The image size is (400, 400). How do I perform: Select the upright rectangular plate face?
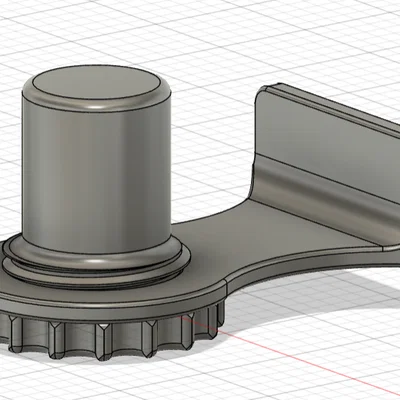coord(328,147)
